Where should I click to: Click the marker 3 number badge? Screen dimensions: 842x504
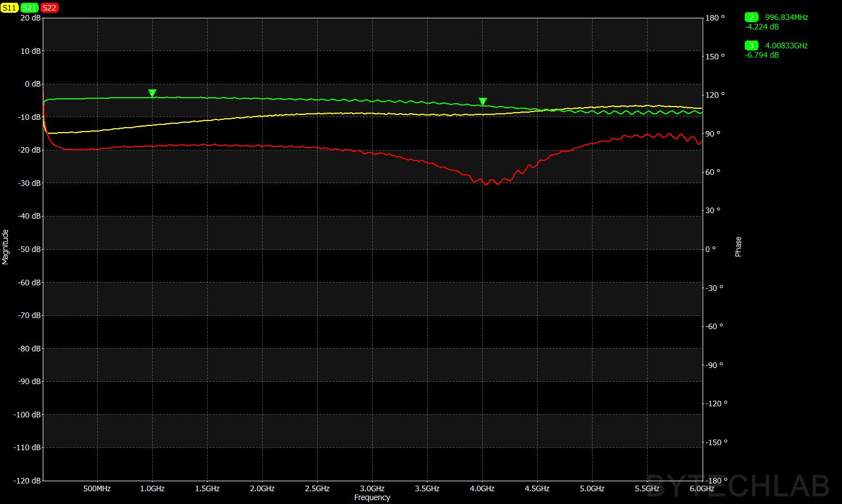tap(751, 46)
